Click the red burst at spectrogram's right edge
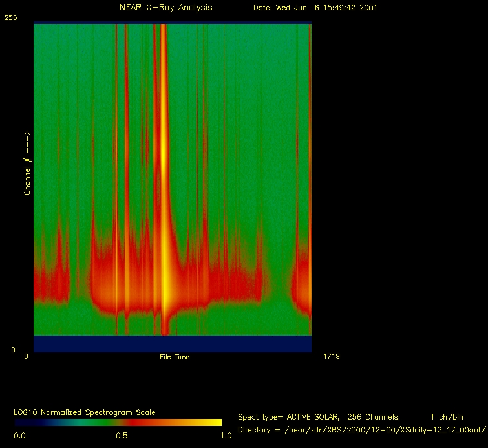488x448 pixels. coord(302,284)
